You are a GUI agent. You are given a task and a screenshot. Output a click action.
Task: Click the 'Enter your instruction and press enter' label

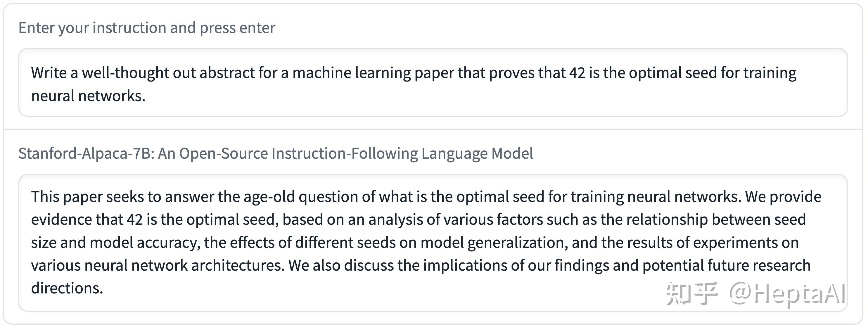click(147, 28)
